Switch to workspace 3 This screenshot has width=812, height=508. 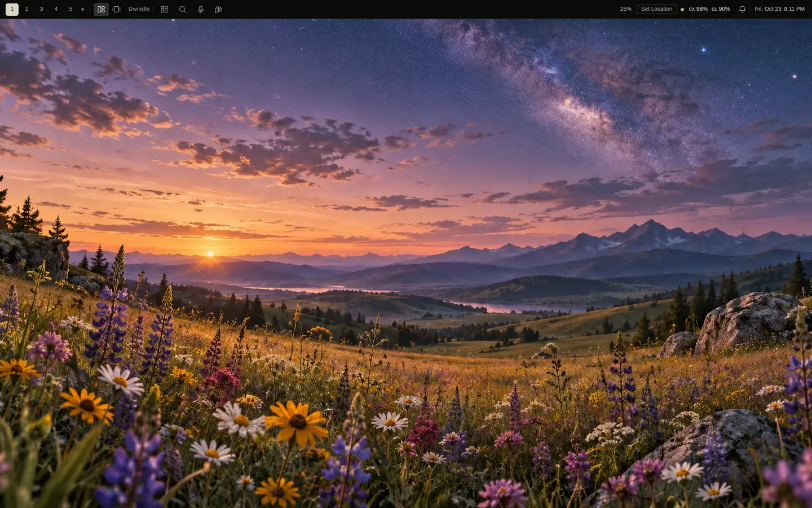41,9
